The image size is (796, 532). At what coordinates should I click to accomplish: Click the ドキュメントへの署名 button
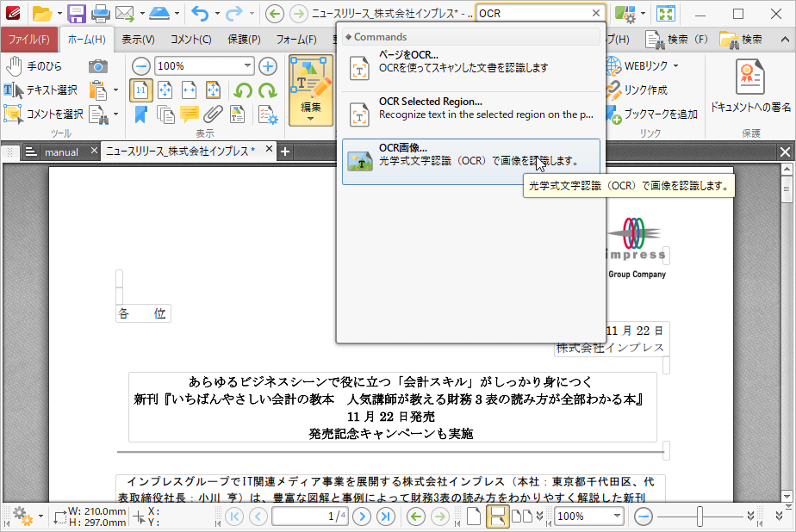(750, 86)
